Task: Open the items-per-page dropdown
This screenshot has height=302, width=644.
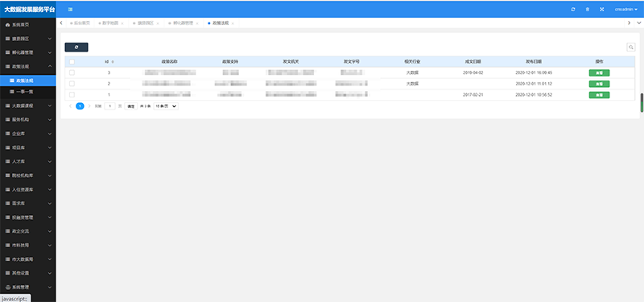Action: tap(166, 106)
